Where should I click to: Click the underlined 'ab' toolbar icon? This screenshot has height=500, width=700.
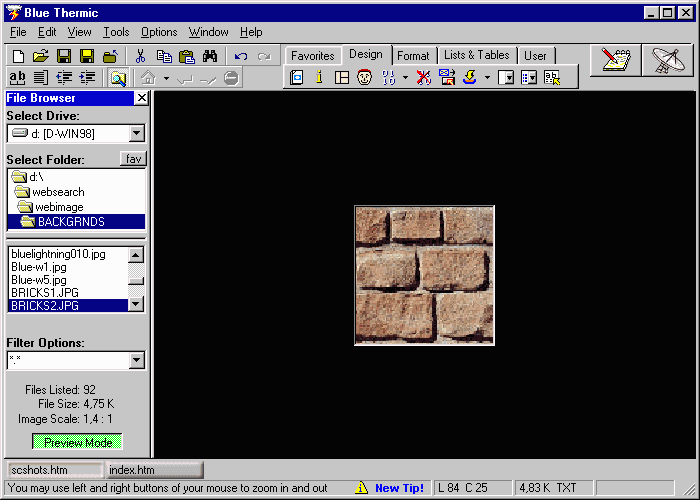coord(17,78)
